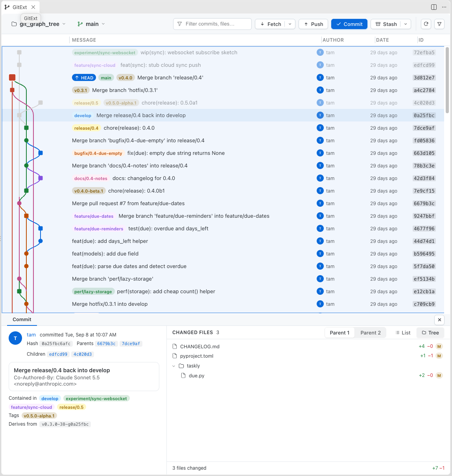The height and width of the screenshot is (476, 452).
Task: Switch changed files to Tree view
Action: pyautogui.click(x=430, y=333)
